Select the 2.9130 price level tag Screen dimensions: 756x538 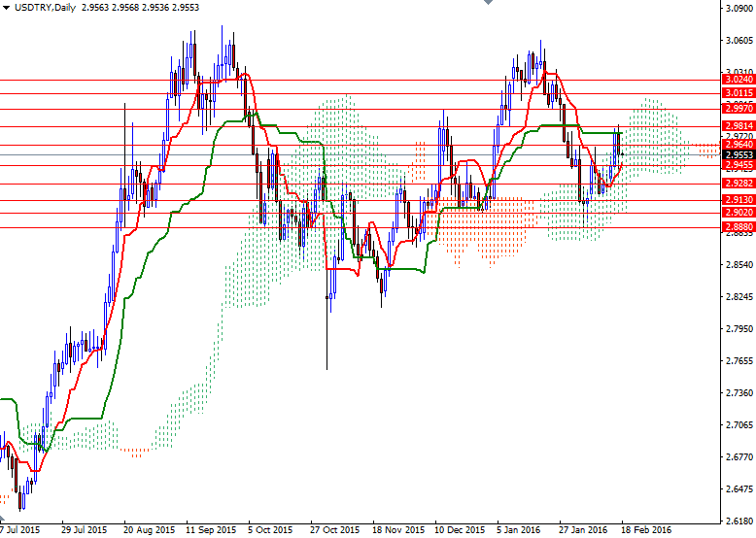[739, 200]
